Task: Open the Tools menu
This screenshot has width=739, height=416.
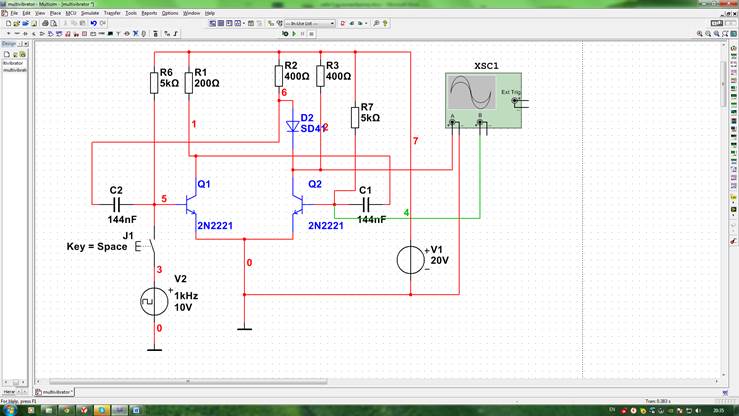Action: (x=131, y=13)
